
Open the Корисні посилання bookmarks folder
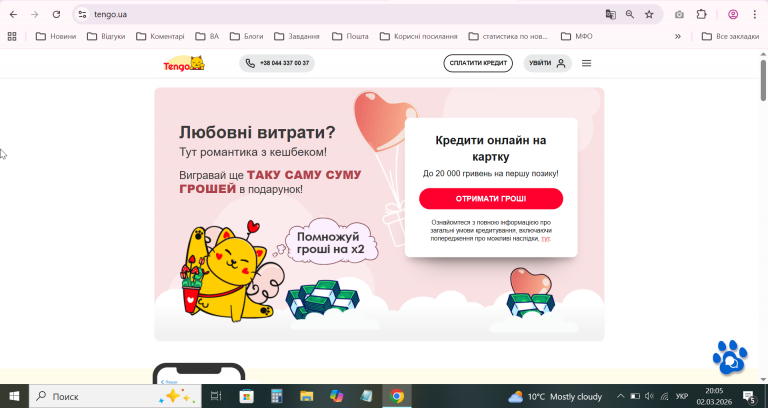(419, 36)
